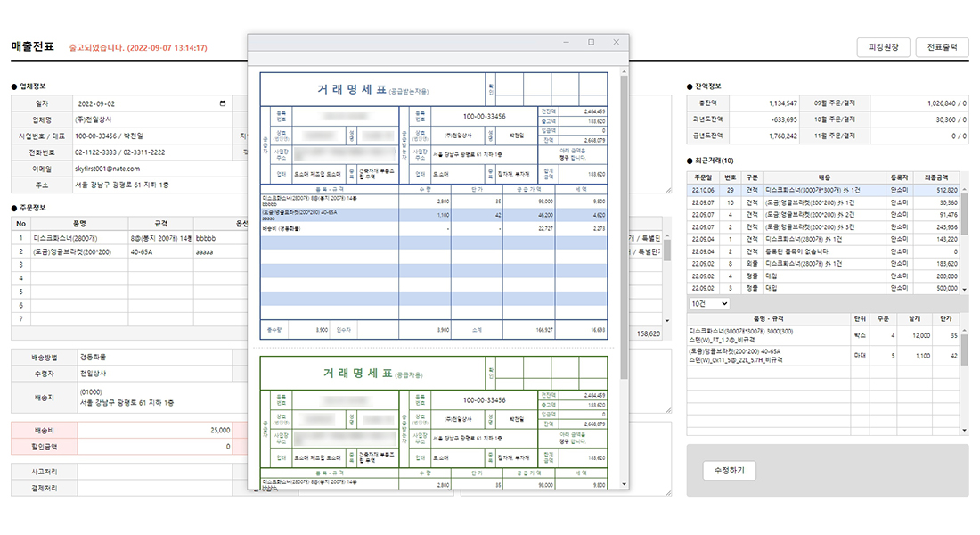Select the 마대 unit product row in lower list

tap(823, 356)
